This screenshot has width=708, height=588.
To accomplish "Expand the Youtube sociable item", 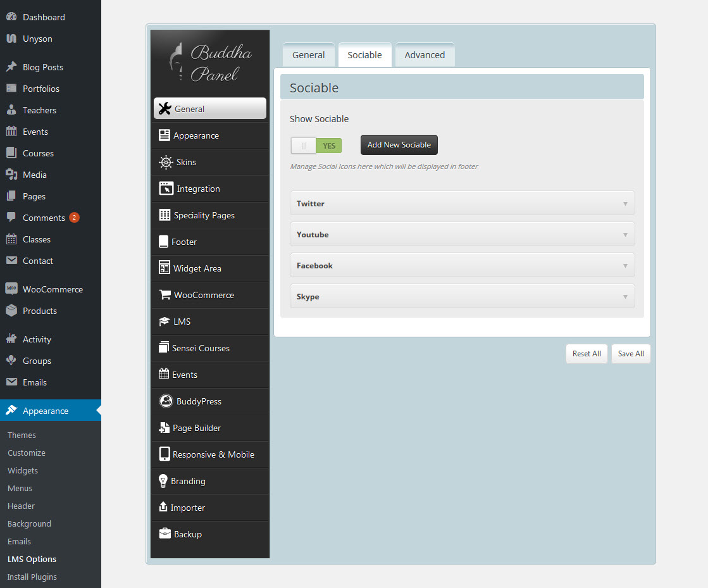I will 462,234.
